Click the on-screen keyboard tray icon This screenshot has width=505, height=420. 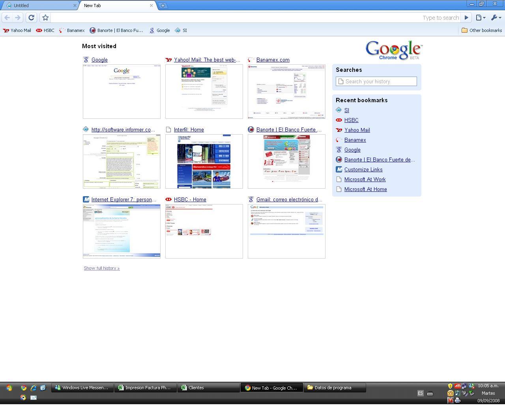point(430,393)
